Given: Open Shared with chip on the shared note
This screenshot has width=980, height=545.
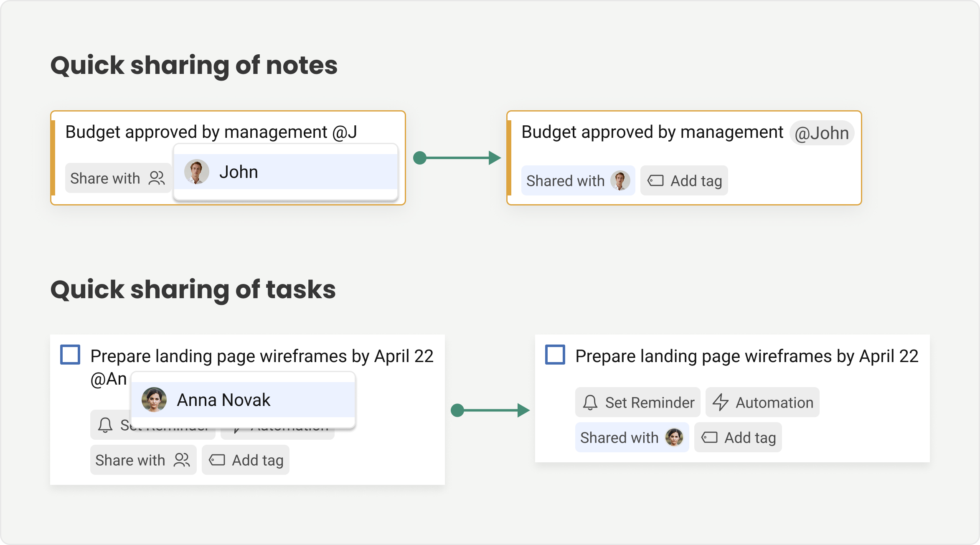Looking at the screenshot, I should coord(578,181).
